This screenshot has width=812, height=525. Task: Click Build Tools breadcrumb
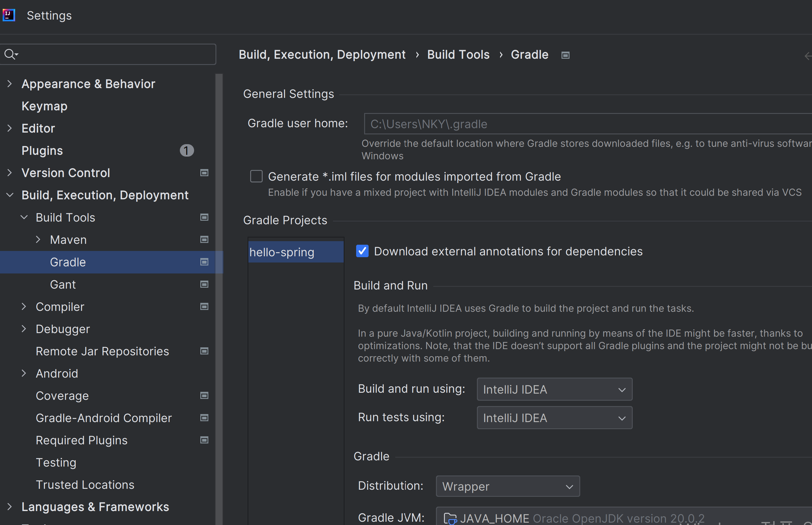click(x=458, y=55)
